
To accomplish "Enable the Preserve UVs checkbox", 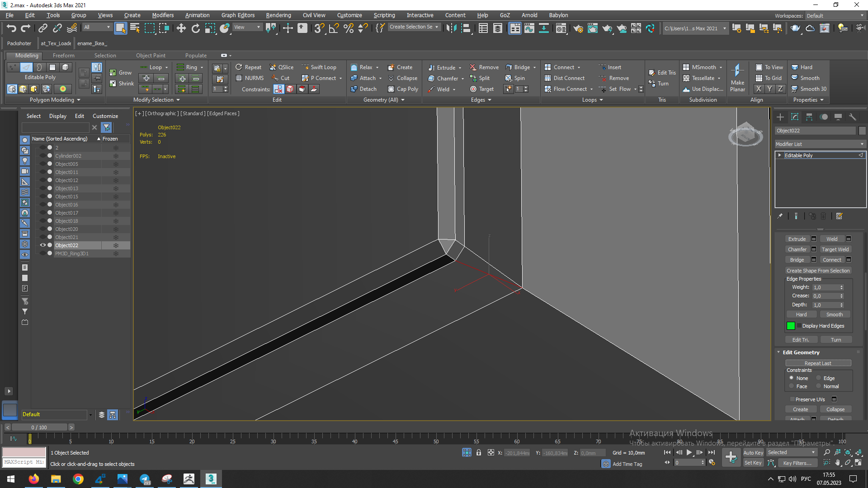I will pos(793,399).
